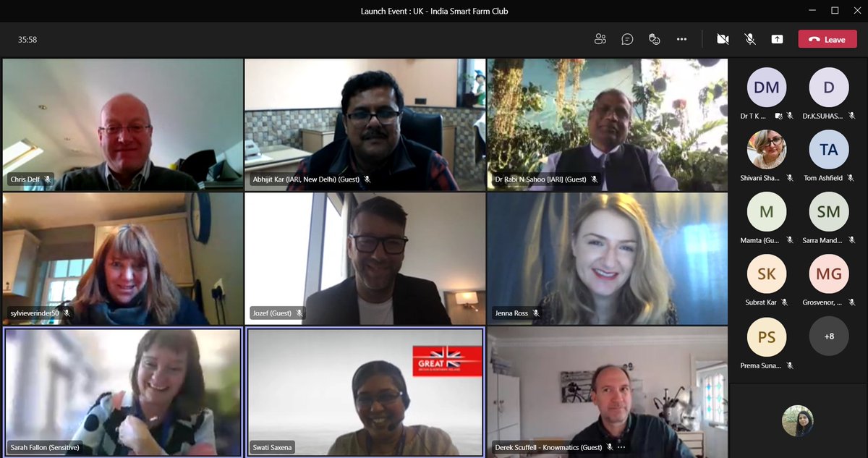
Task: Click the muted mic icon beside Subrat Kar
Action: pos(784,302)
